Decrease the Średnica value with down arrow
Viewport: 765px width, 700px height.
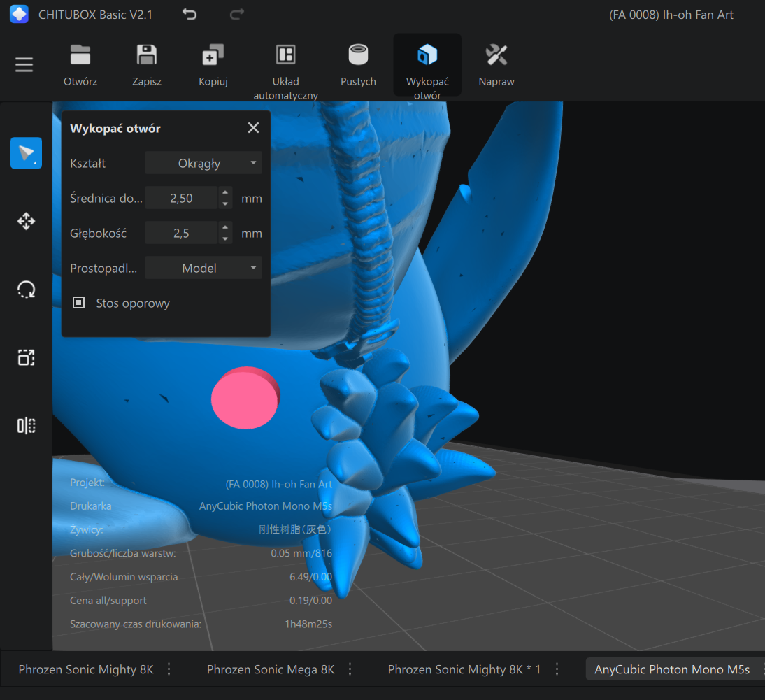(x=225, y=204)
